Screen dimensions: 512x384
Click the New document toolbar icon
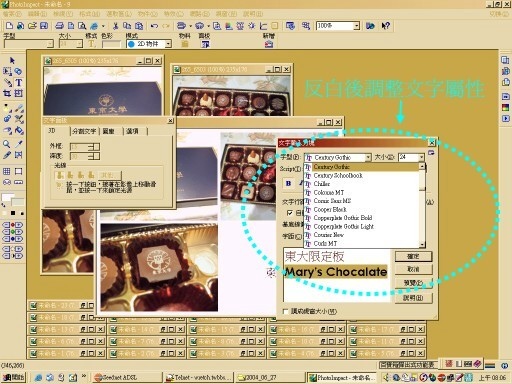tap(9, 26)
